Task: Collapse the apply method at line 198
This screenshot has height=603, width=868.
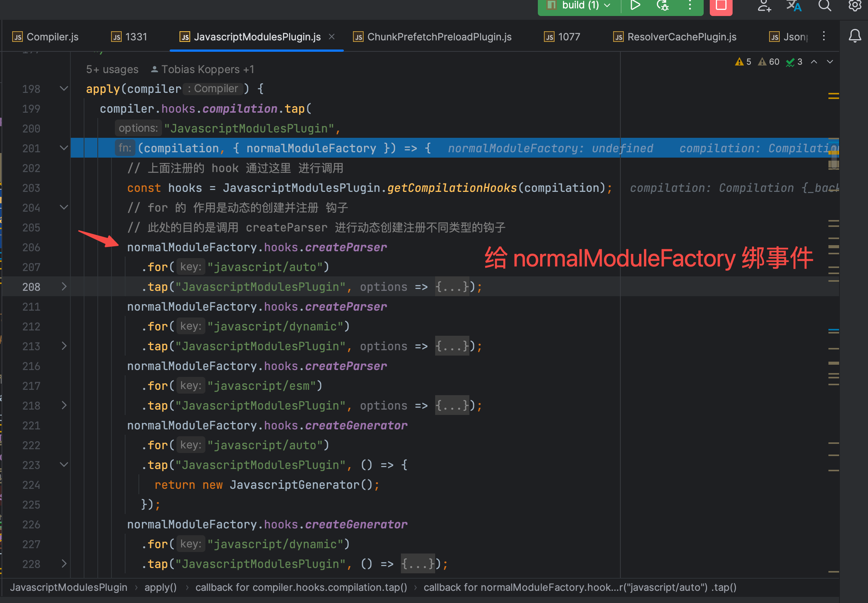Action: click(x=64, y=89)
